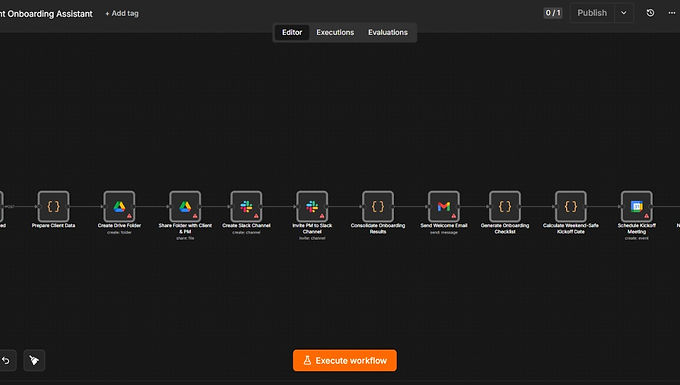This screenshot has width=680, height=385.
Task: Click the "Prepare Client Data" label
Action: pos(53,225)
